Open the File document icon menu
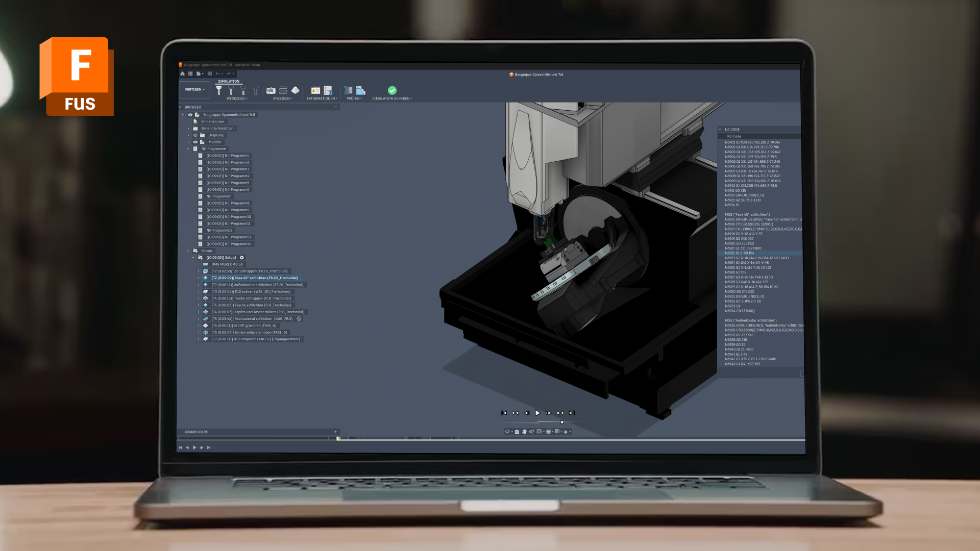This screenshot has width=980, height=551. pos(199,73)
